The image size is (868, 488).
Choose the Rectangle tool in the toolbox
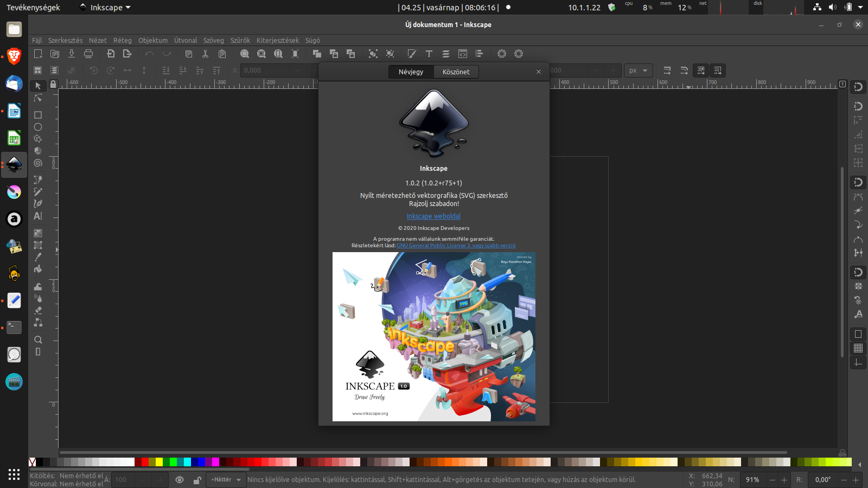[x=38, y=115]
